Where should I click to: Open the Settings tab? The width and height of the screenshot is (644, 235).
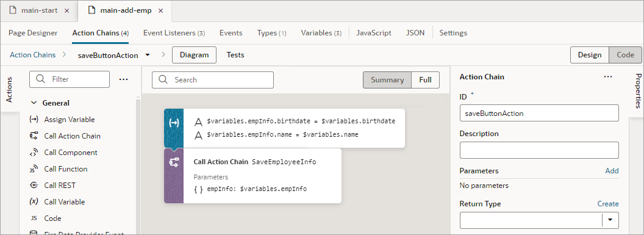[x=453, y=33]
